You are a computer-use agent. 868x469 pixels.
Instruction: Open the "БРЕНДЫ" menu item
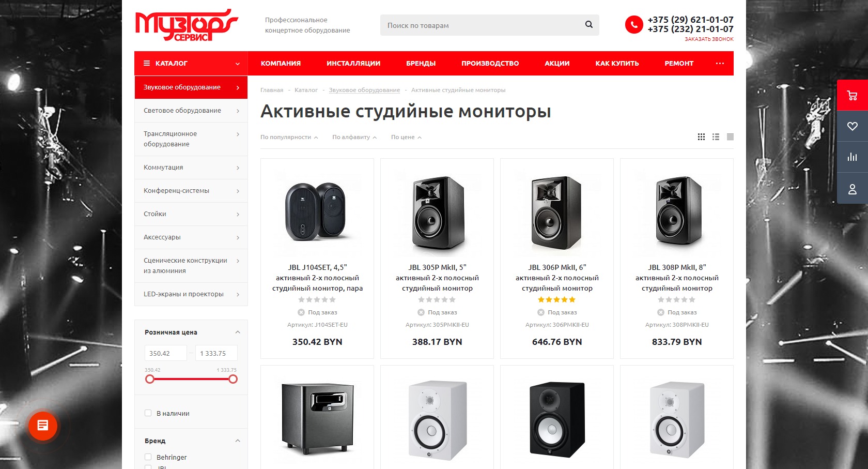click(421, 63)
